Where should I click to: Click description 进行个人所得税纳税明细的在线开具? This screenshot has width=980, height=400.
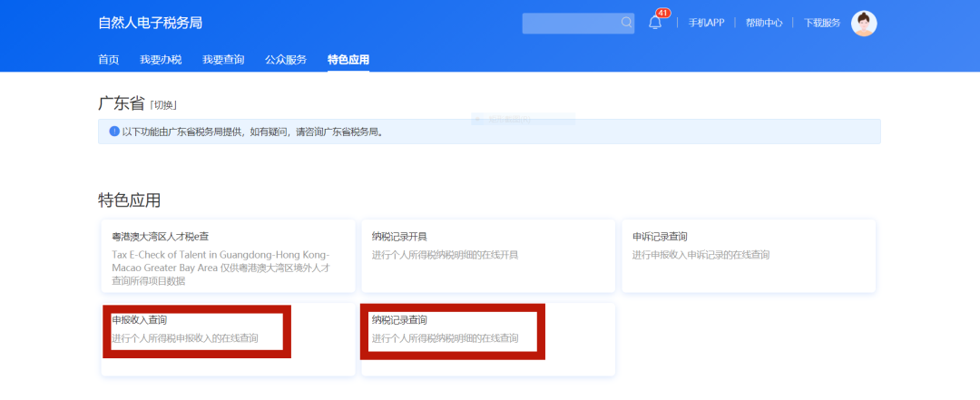point(445,255)
